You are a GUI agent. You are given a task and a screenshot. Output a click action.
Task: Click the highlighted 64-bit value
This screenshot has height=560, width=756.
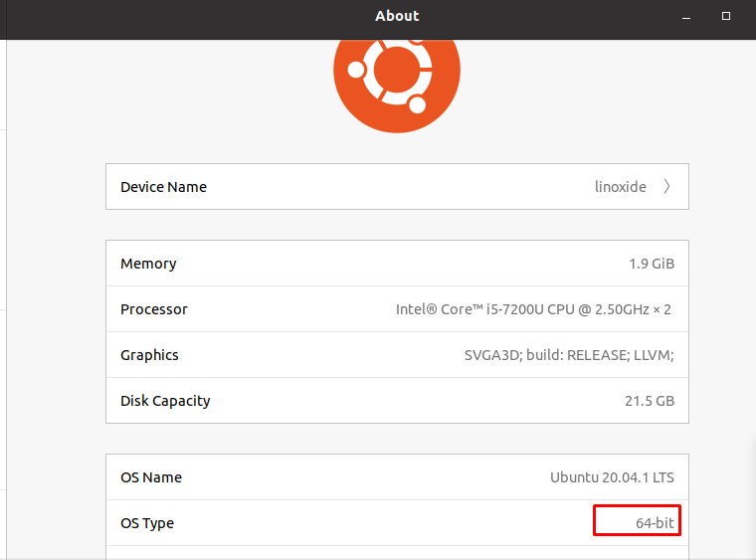pos(655,523)
